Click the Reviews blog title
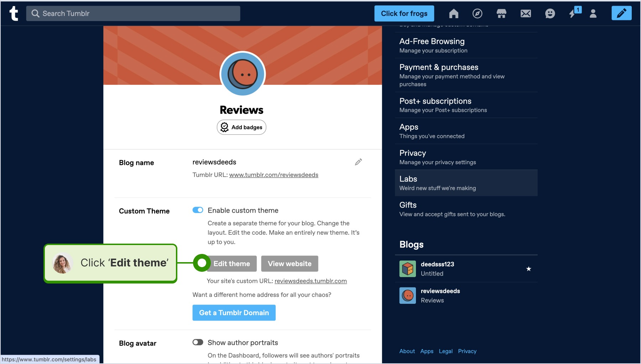 pyautogui.click(x=241, y=110)
